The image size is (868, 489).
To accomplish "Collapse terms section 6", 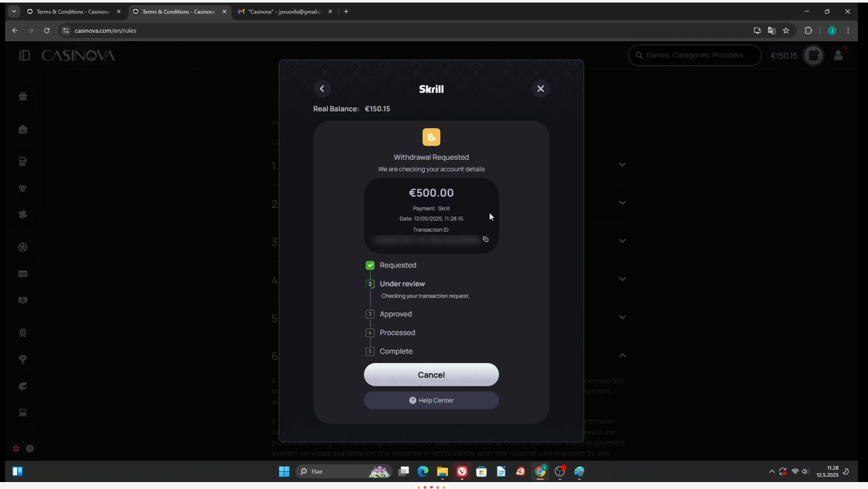I will (x=623, y=356).
